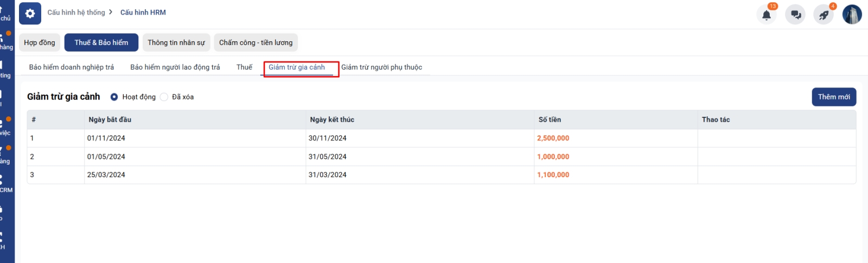
Task: Click the Cấu hình hệ thống breadcrumb
Action: point(76,12)
